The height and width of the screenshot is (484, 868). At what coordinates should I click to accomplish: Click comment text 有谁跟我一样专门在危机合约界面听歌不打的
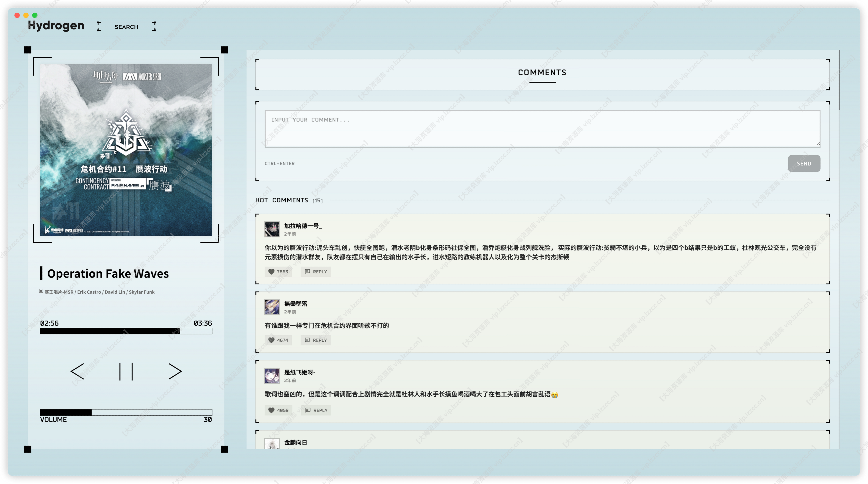pos(327,325)
